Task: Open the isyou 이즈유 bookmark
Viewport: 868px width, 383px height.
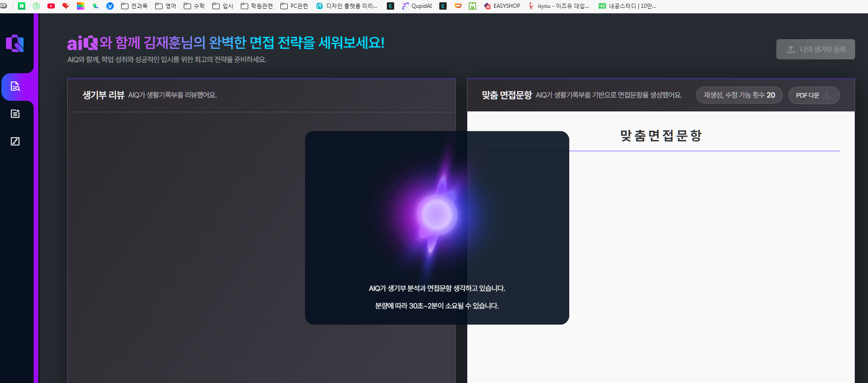Action: [559, 6]
